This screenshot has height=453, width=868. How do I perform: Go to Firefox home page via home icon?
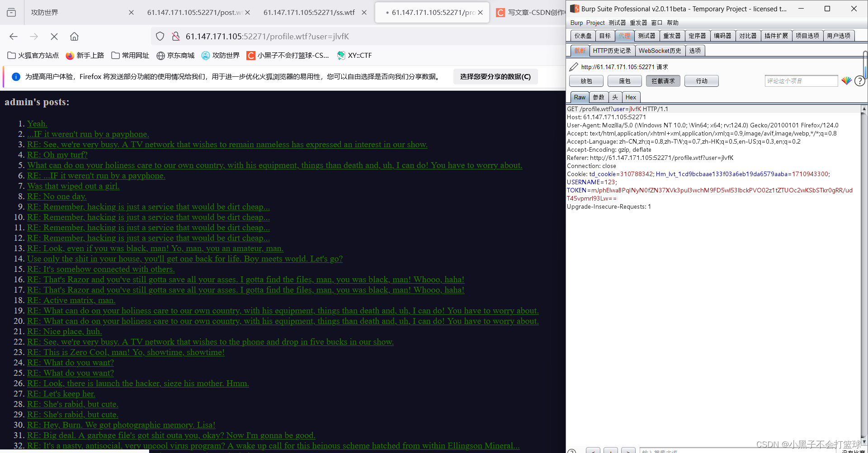click(x=74, y=37)
